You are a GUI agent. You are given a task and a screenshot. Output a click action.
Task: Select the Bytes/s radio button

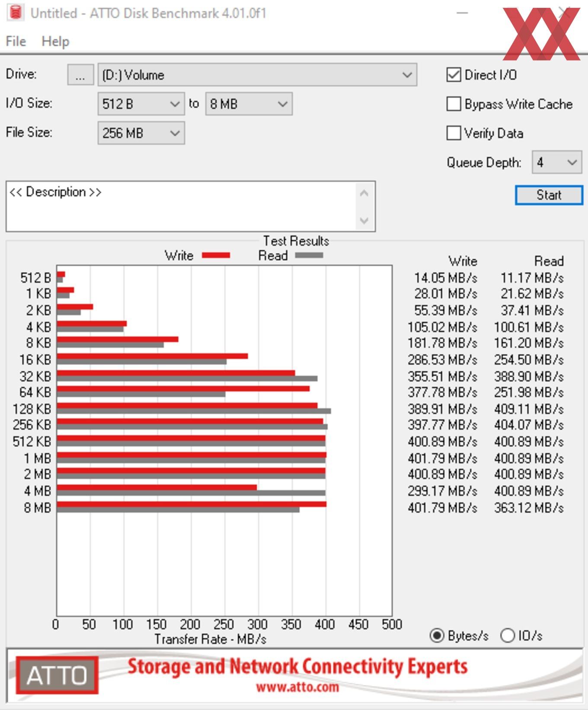coord(437,636)
